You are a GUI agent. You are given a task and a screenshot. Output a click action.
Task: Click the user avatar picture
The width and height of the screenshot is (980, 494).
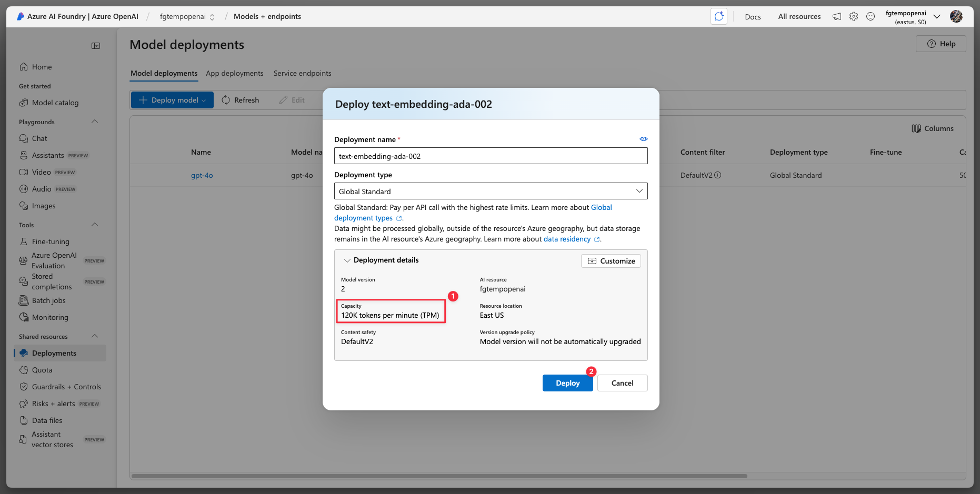(956, 16)
